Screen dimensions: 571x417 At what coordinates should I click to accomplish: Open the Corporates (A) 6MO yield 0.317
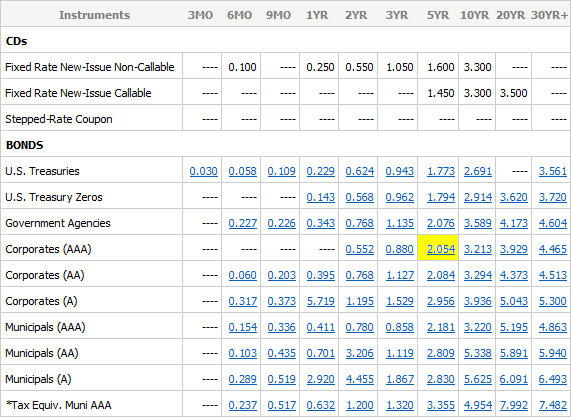coord(243,301)
